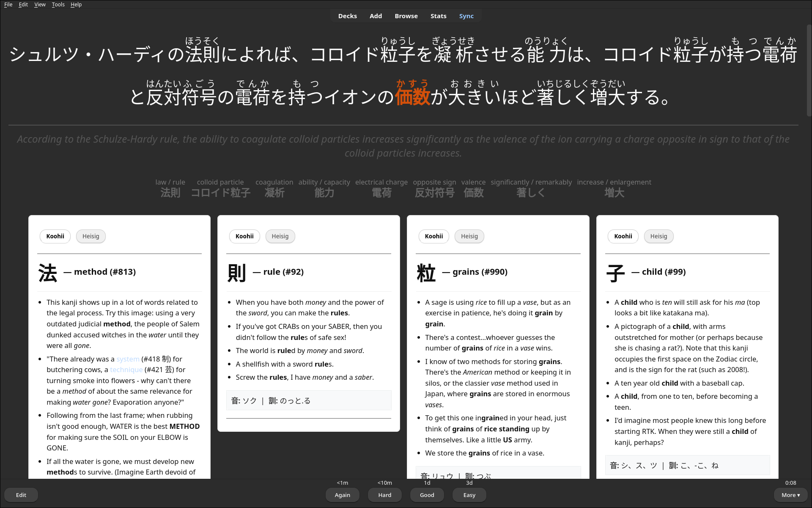This screenshot has width=812, height=508.
Task: Open the Tools menu
Action: (x=58, y=4)
